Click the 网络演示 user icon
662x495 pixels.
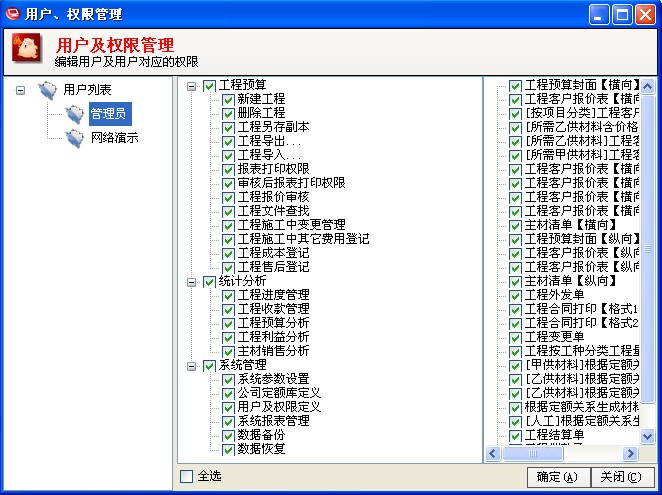pyautogui.click(x=74, y=138)
